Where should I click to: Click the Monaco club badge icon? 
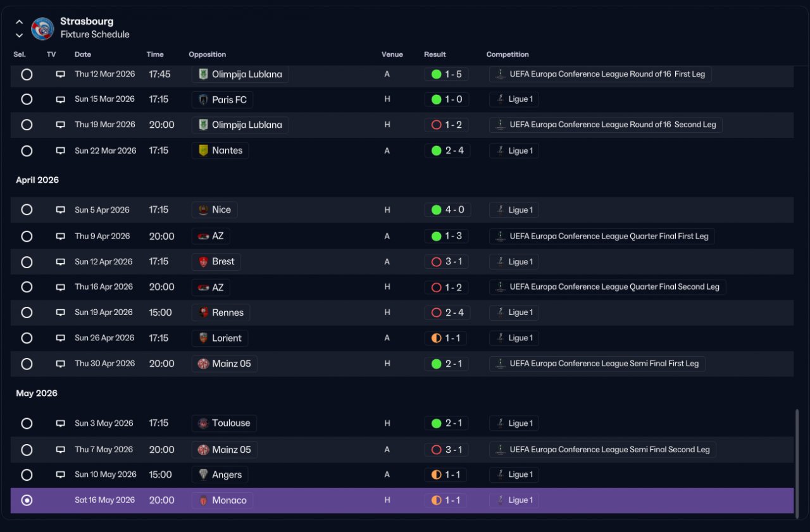203,500
